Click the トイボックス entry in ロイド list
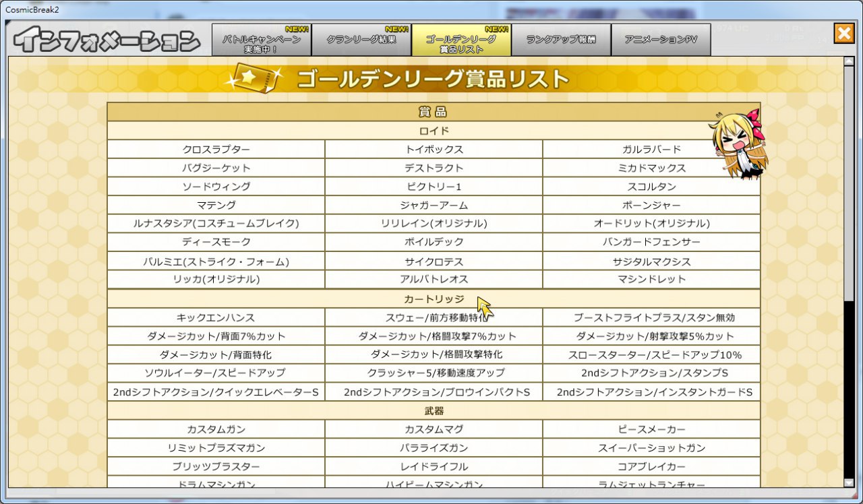863x504 pixels. coord(434,150)
